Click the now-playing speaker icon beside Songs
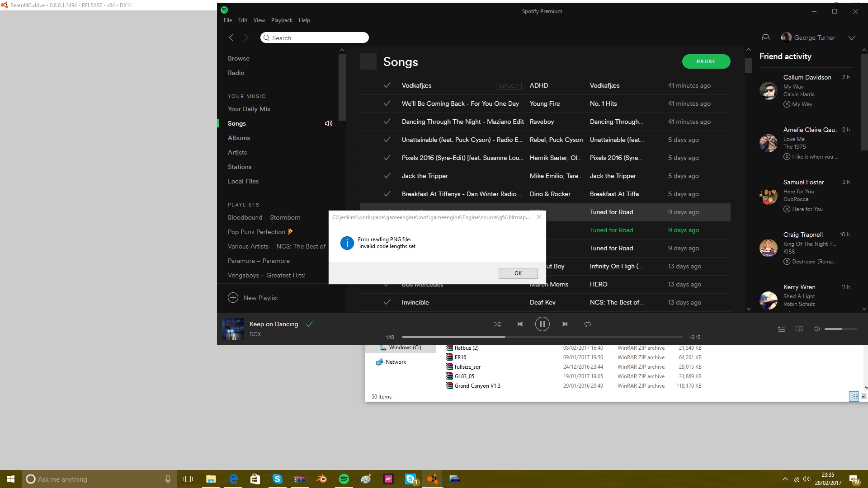Screen dimensions: 868x488 [x=329, y=123]
